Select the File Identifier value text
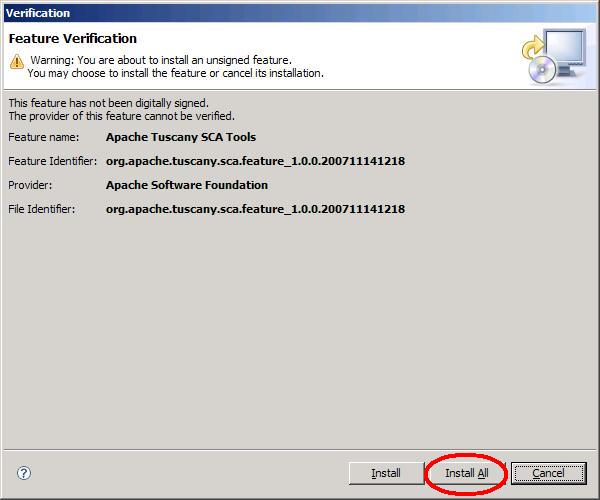The image size is (600, 500). click(255, 209)
